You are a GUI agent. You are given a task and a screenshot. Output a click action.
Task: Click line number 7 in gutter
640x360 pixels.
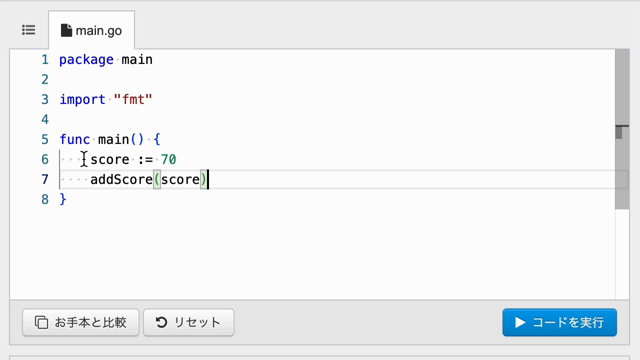[45, 180]
